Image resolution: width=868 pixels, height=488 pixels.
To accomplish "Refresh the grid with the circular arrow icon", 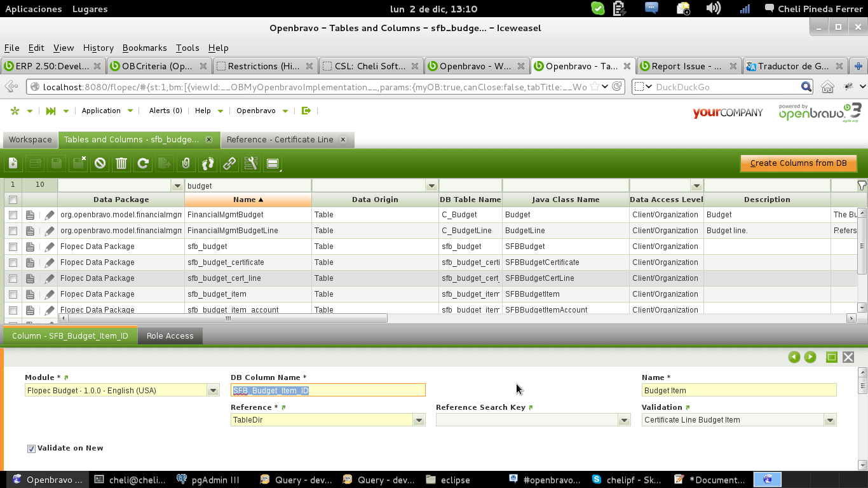I will point(143,164).
